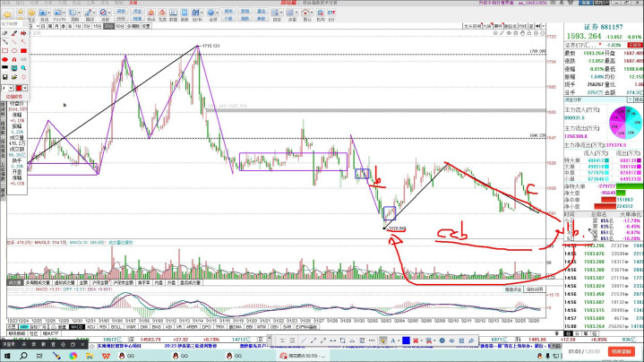Switch chart to 5分 period
Image resolution: width=644 pixels, height=362 pixels.
tap(87, 26)
